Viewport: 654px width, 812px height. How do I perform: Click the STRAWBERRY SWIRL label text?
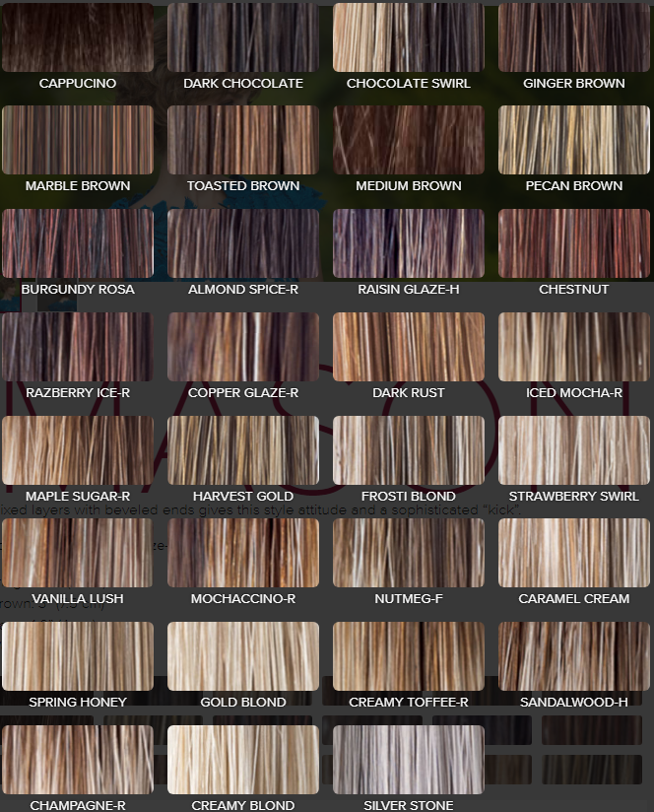[574, 496]
